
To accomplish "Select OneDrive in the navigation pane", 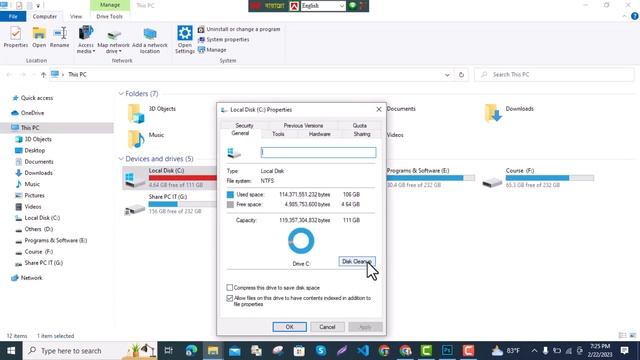I will tap(32, 113).
